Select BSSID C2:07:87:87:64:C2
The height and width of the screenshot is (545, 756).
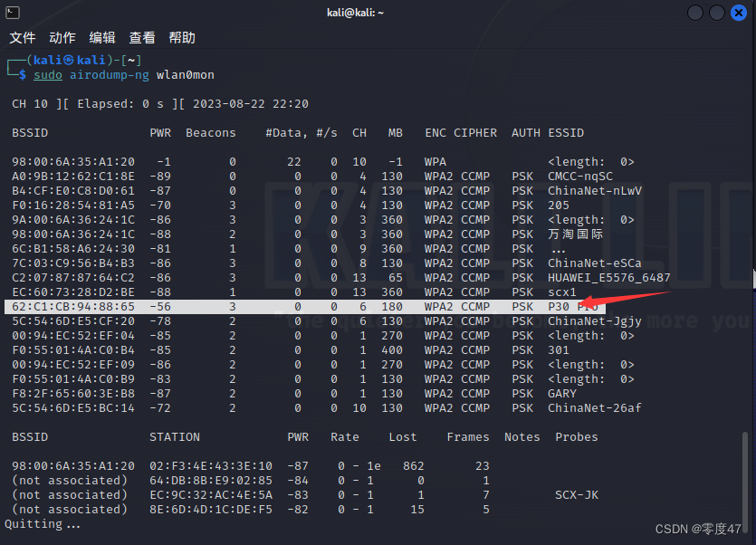73,277
